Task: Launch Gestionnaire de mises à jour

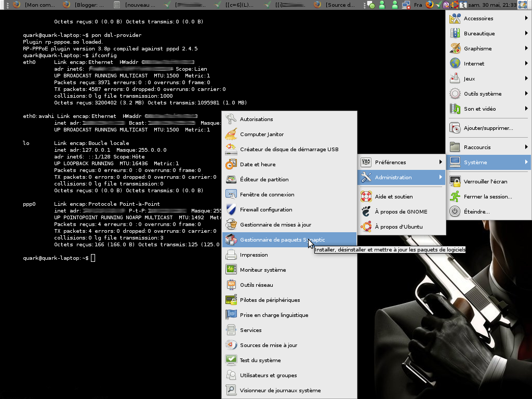Action: (289, 224)
